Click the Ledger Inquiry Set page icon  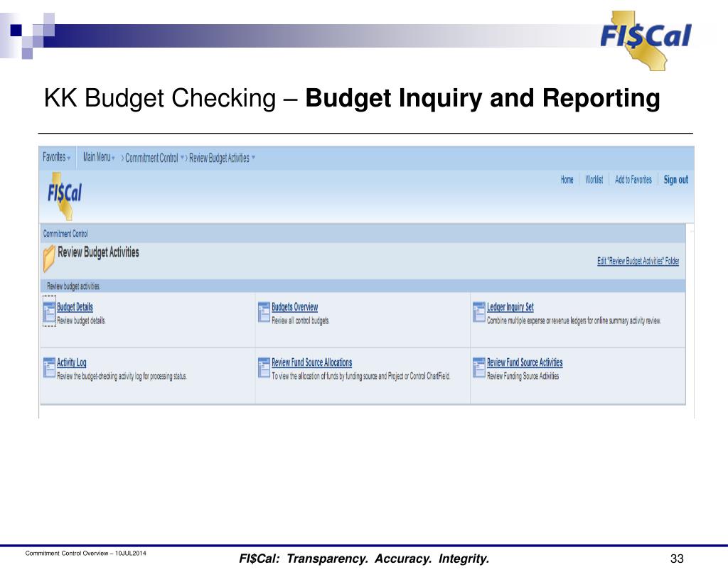click(x=479, y=312)
